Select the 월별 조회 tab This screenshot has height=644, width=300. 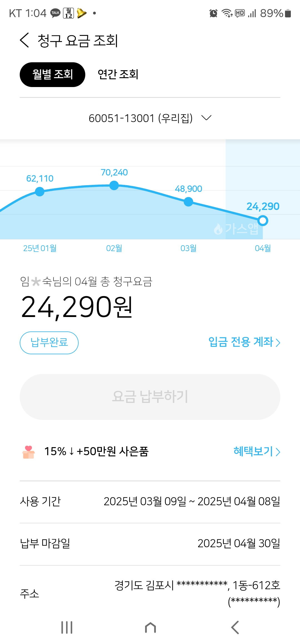tap(52, 75)
